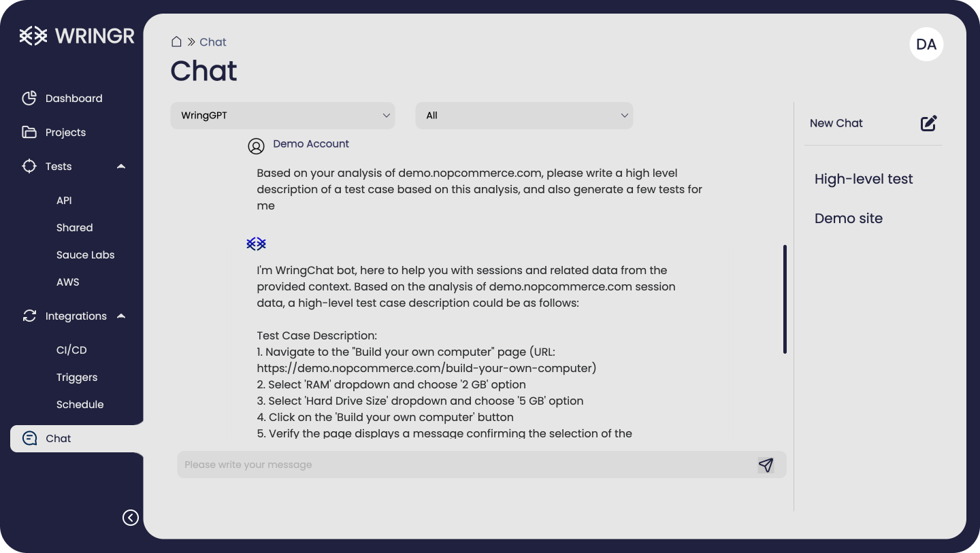Click the step '3. Select Hard Drive Size' line

pyautogui.click(x=421, y=401)
